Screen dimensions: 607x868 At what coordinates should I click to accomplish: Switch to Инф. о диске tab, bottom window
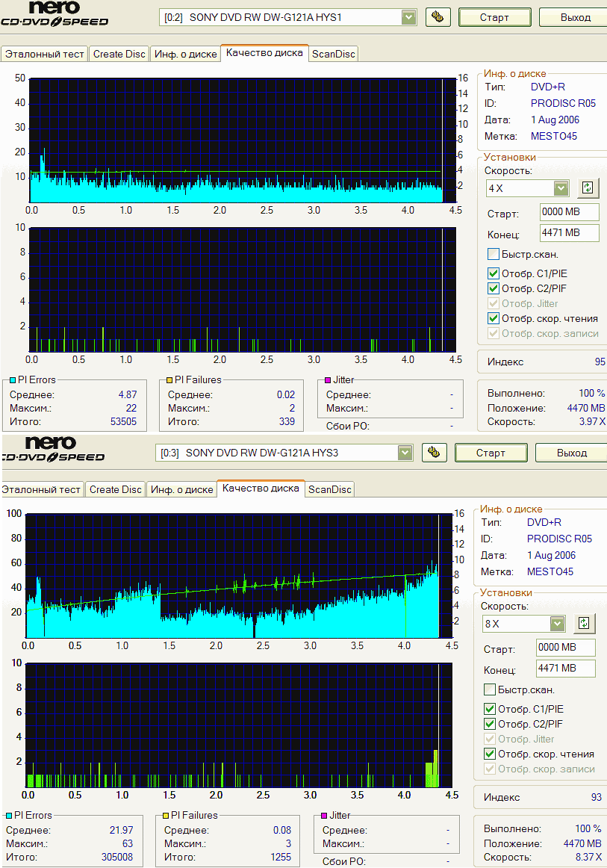[x=181, y=490]
